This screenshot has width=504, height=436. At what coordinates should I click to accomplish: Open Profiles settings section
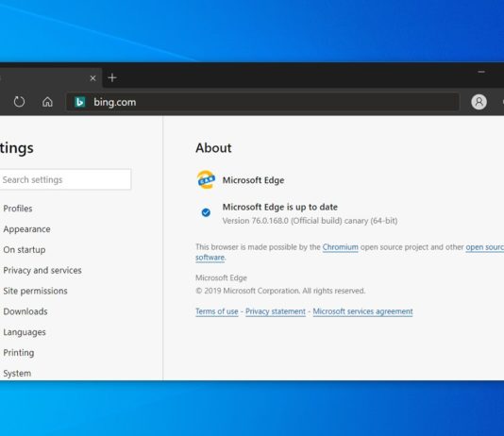(18, 209)
